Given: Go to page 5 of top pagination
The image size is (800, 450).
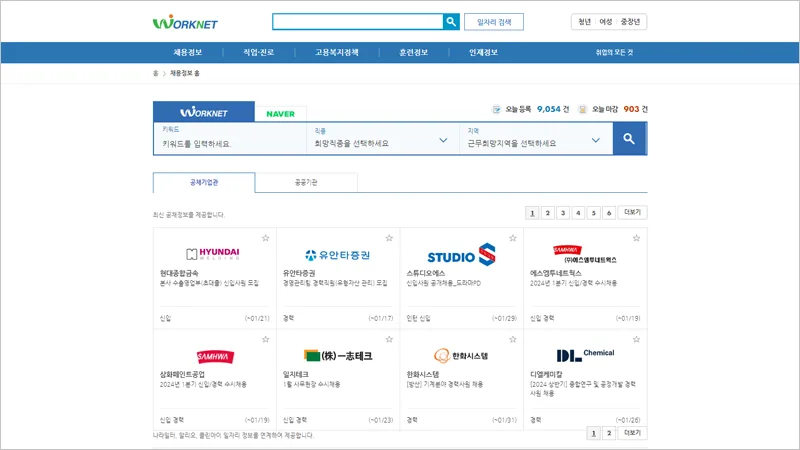Looking at the screenshot, I should (x=593, y=213).
